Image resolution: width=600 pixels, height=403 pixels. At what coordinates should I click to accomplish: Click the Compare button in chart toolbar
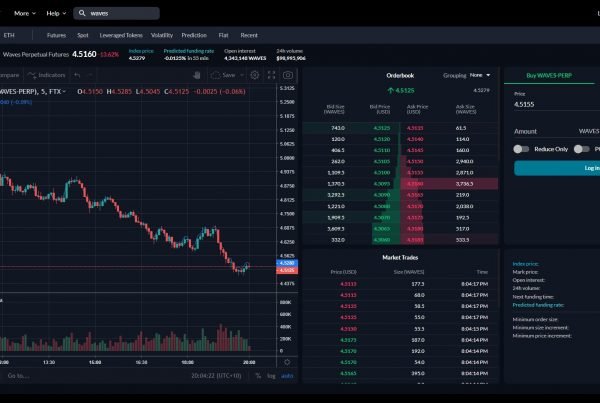[10, 75]
